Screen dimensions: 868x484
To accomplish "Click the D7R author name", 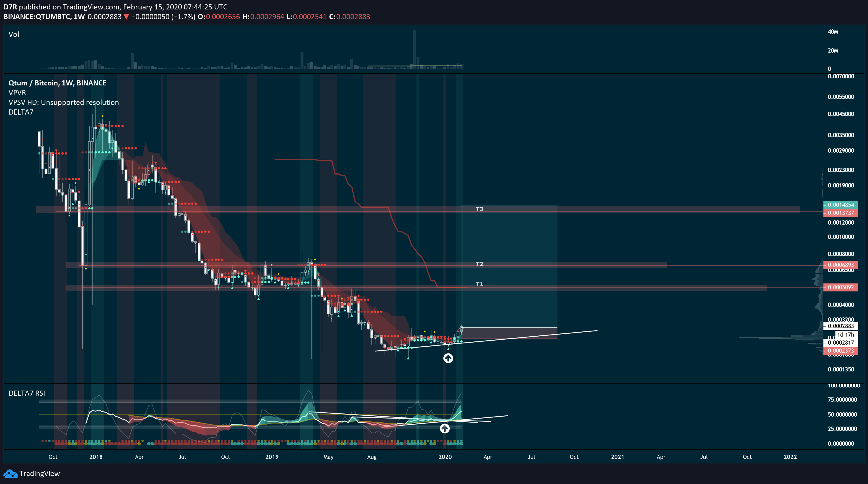I will (10, 7).
